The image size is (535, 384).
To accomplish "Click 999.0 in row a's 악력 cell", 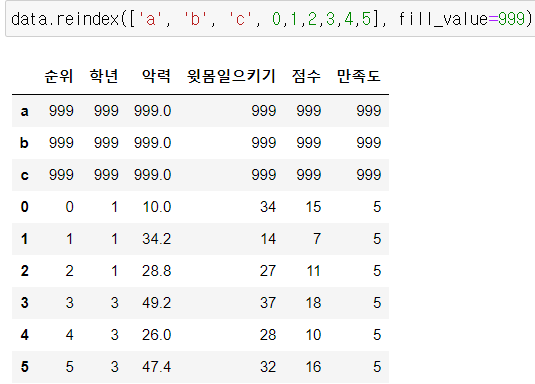I will [152, 111].
